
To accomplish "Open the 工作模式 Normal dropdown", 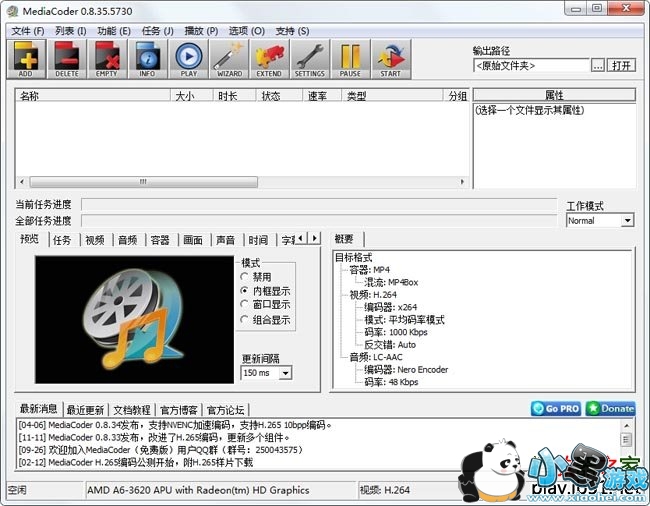I will tap(600, 220).
